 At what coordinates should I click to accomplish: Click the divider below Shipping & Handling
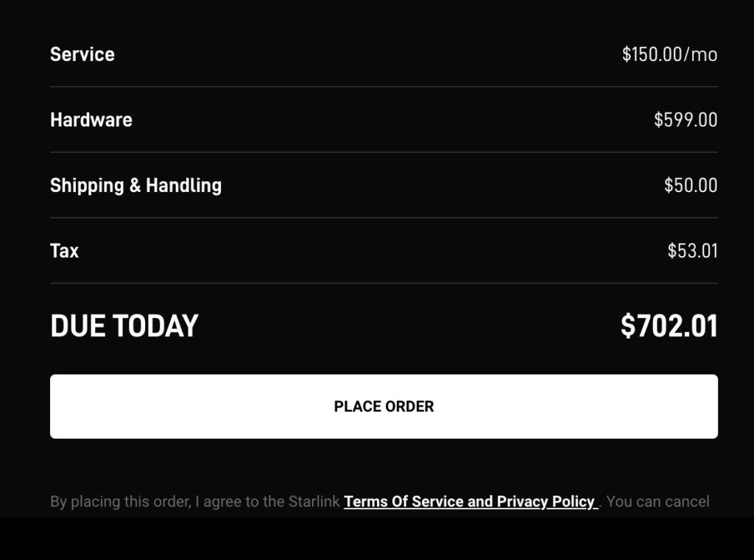384,218
